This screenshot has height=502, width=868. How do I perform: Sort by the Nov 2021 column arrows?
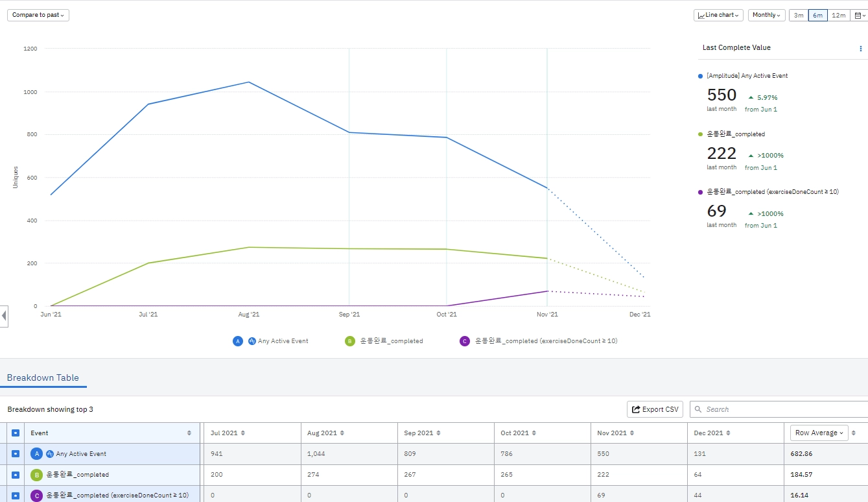pyautogui.click(x=633, y=433)
